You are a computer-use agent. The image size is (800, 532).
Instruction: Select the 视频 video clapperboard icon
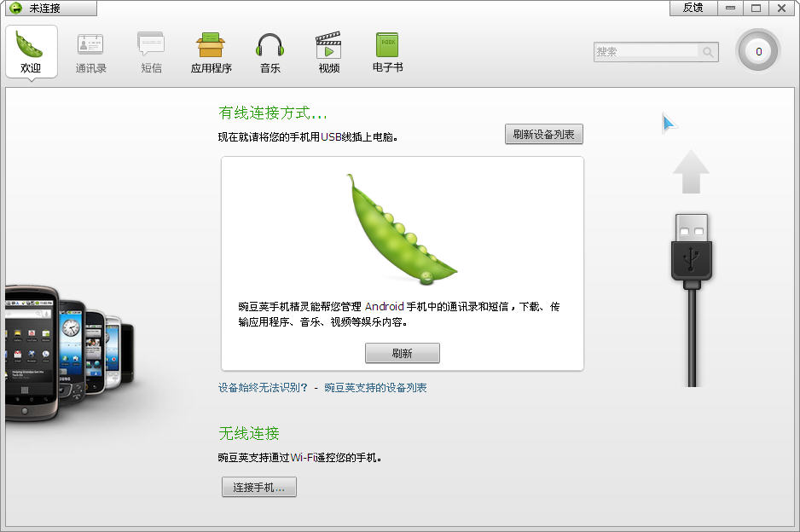click(x=328, y=51)
